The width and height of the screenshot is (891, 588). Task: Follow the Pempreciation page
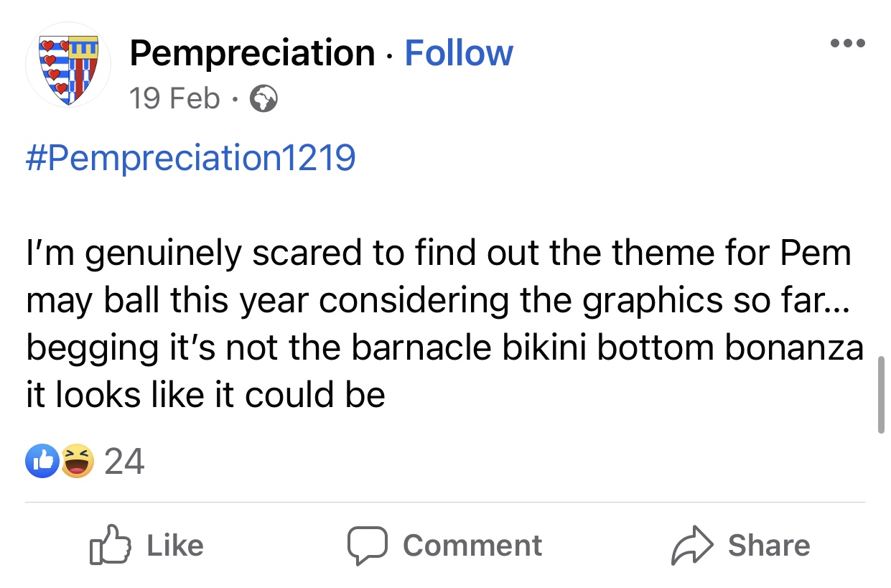coord(459,54)
